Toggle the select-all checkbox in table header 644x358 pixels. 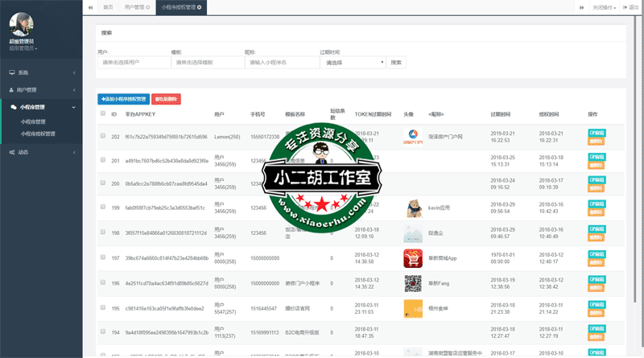tap(102, 113)
